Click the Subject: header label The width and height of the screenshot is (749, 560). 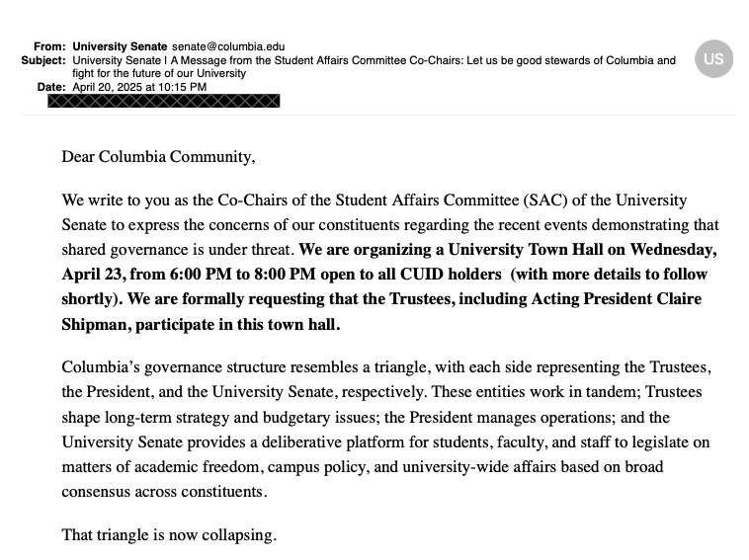(43, 60)
